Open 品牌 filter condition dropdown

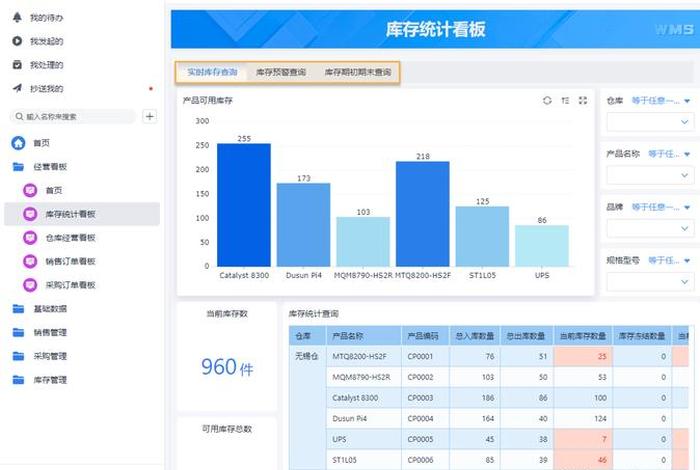(x=661, y=207)
